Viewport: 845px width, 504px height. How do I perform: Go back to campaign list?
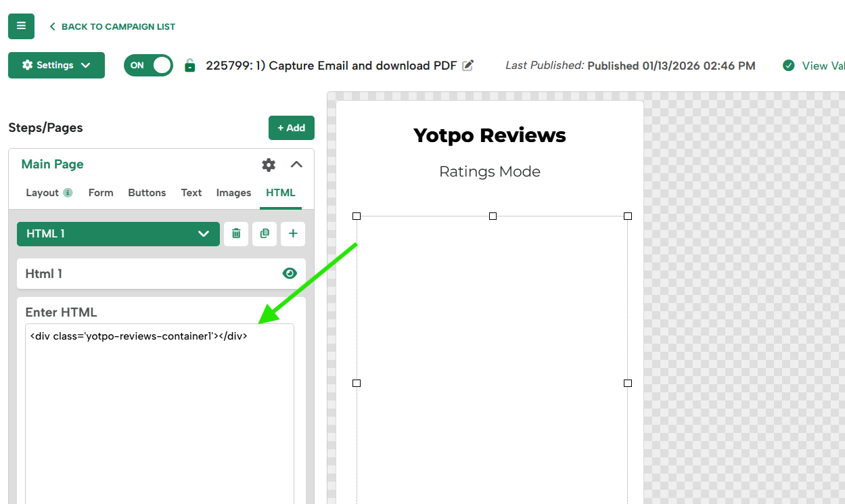(118, 26)
